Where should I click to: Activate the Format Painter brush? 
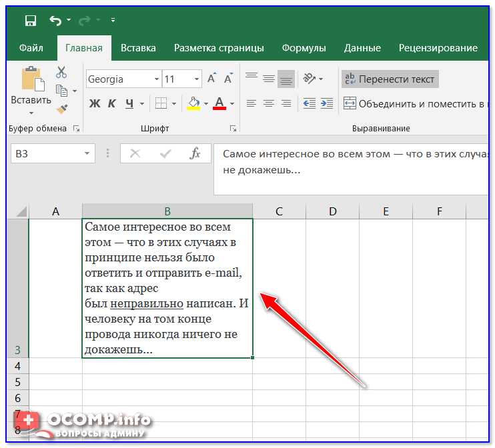[62, 109]
